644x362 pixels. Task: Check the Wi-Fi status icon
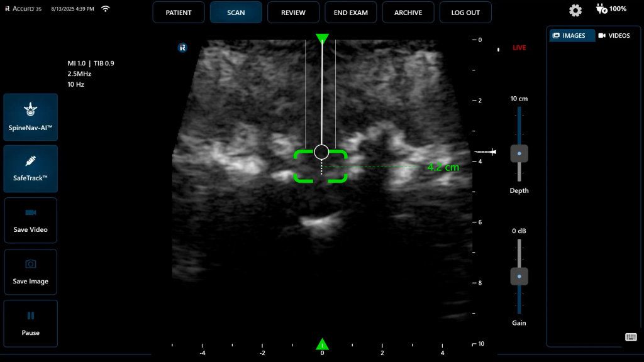[106, 9]
